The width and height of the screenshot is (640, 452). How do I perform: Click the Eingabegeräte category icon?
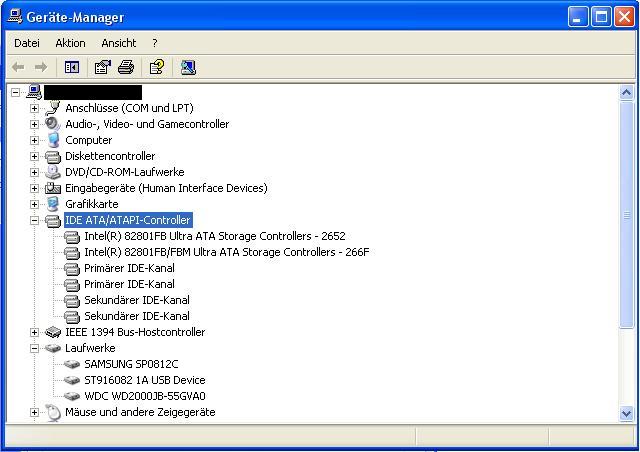coord(53,188)
